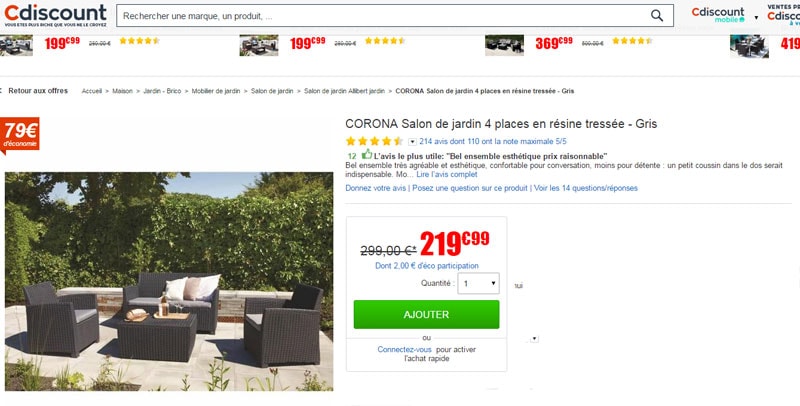Click the search magnifier icon
800x406 pixels.
(657, 16)
